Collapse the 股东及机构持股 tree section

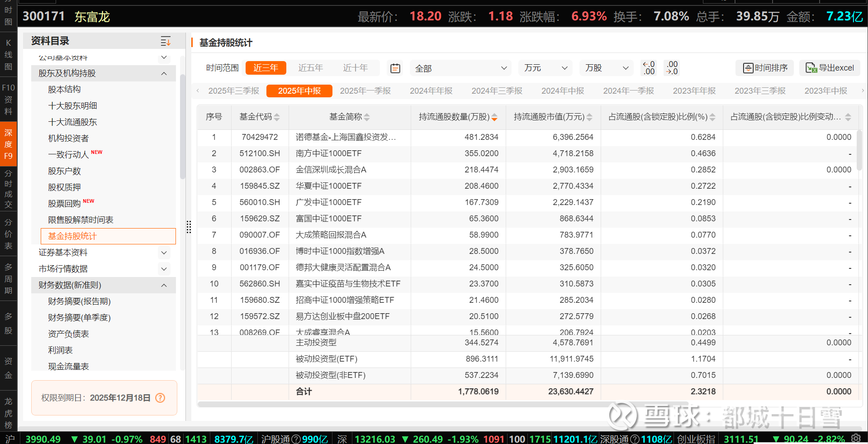tap(164, 73)
